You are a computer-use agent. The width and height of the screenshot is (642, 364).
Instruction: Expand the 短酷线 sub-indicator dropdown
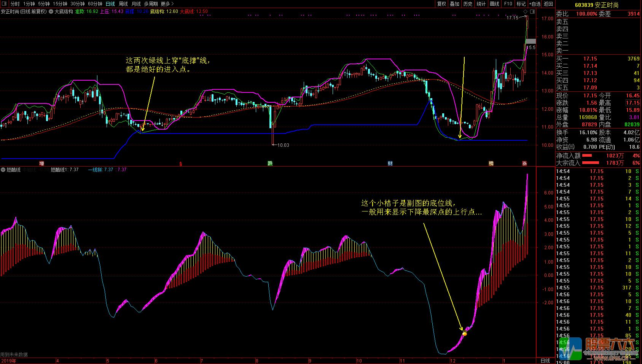point(3,170)
